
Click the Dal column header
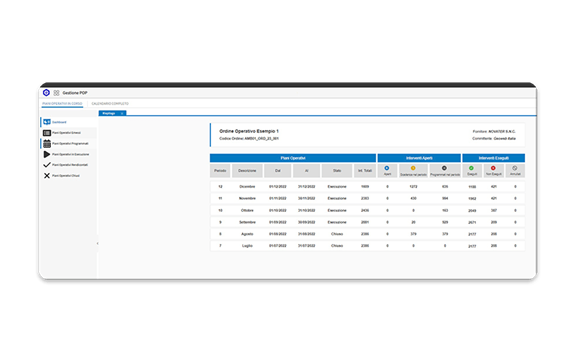[278, 171]
